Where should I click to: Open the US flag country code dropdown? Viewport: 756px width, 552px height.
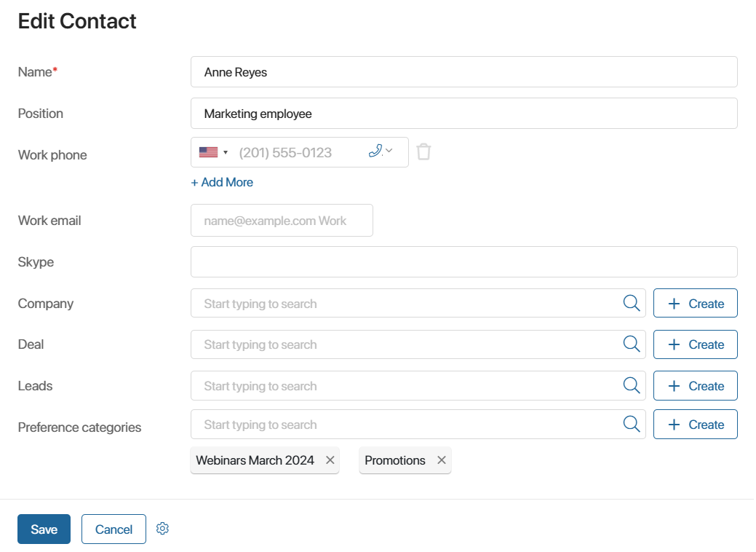(x=214, y=152)
